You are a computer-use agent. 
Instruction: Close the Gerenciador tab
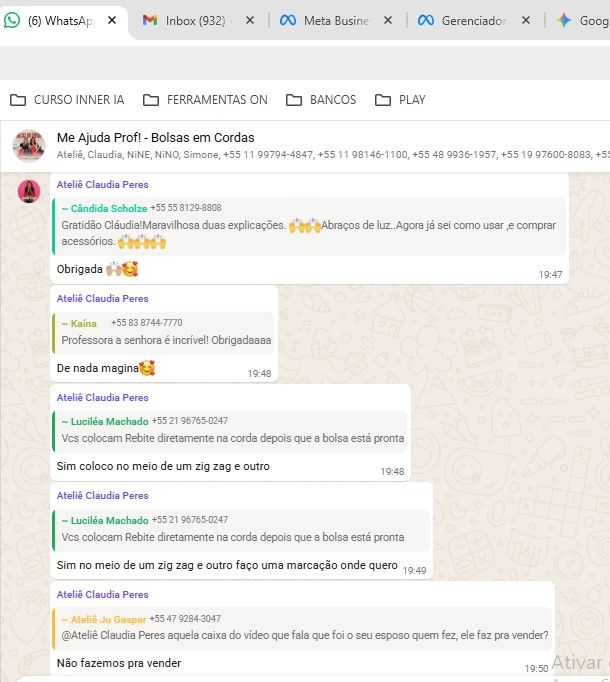[x=526, y=20]
